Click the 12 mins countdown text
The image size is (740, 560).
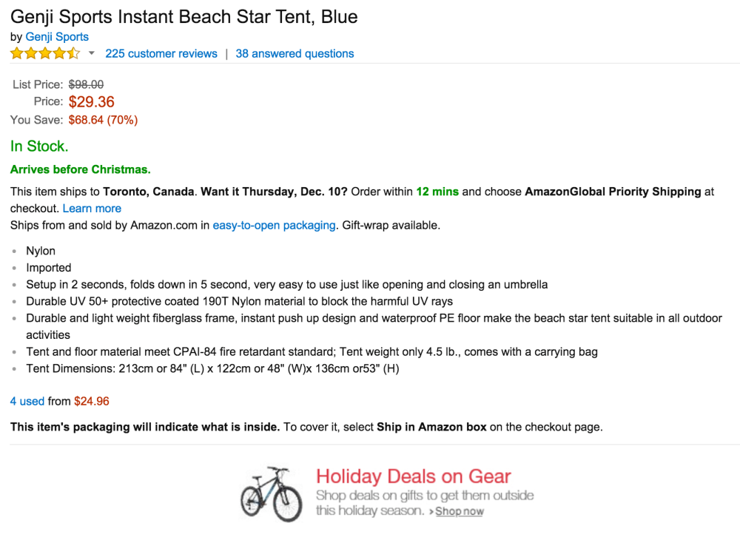click(x=437, y=192)
